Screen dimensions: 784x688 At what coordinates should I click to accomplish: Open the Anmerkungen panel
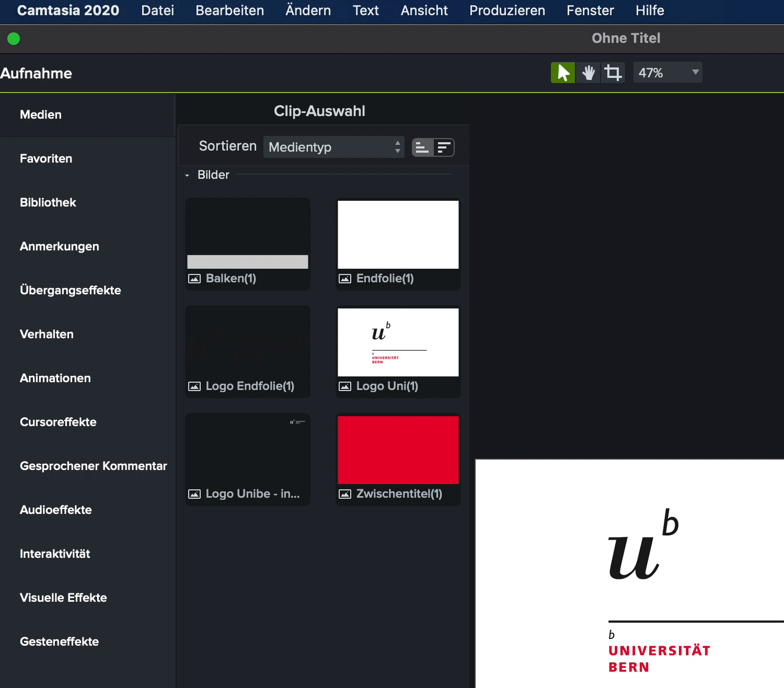tap(60, 246)
